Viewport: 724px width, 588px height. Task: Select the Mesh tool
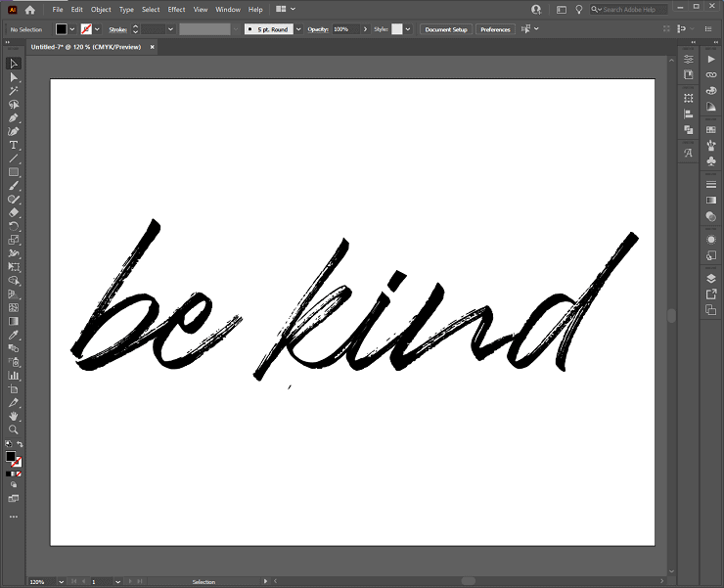click(x=14, y=307)
